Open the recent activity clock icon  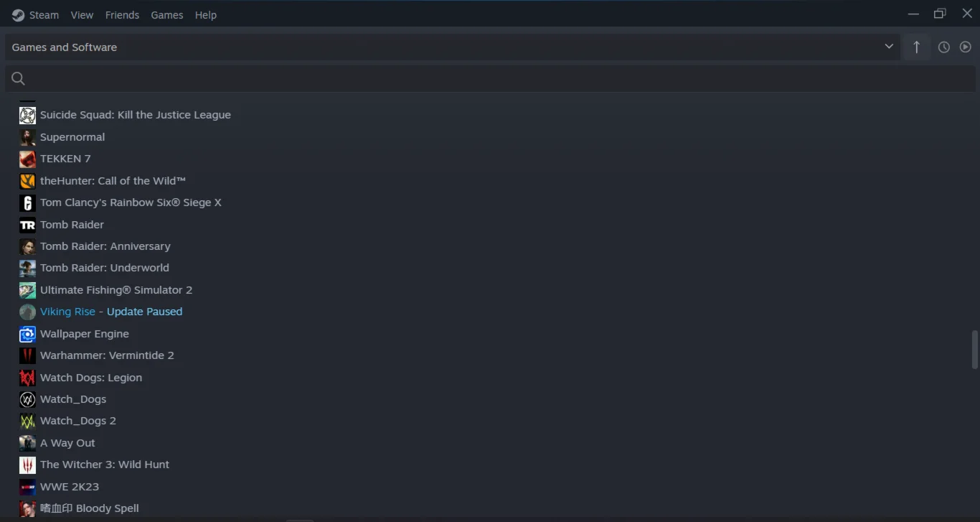pos(944,47)
